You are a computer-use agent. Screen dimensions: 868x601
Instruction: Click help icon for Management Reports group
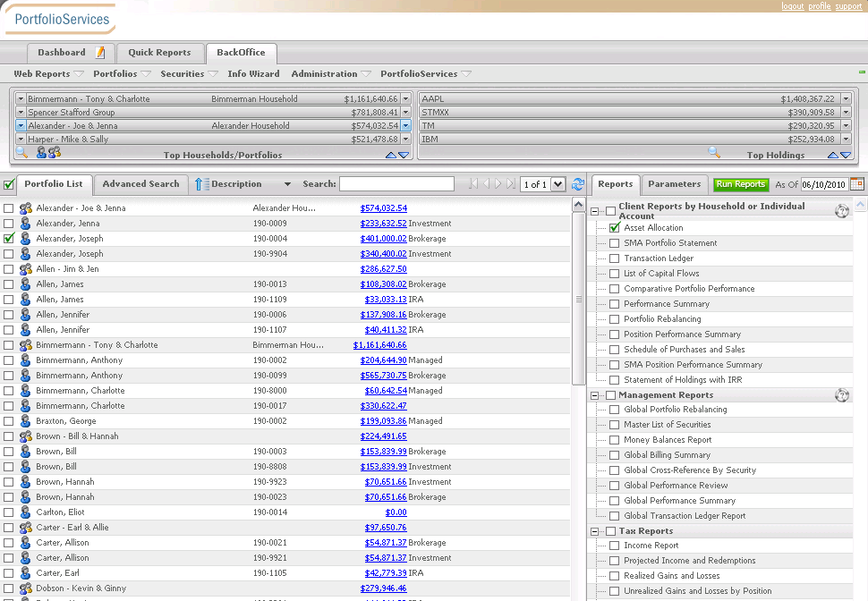[842, 395]
